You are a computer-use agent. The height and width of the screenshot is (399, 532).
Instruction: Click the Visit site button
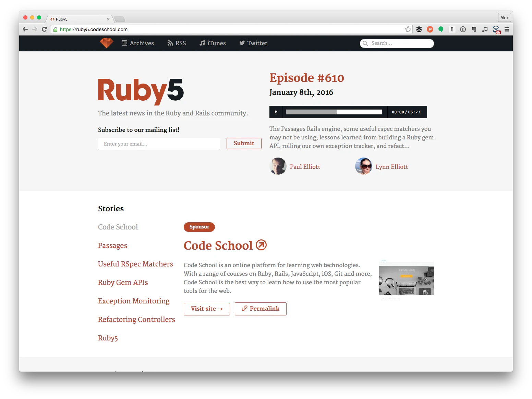coord(207,309)
